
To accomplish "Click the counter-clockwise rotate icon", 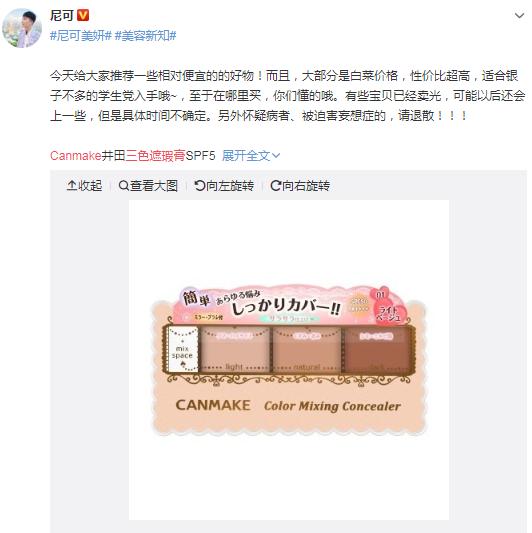I will click(199, 186).
